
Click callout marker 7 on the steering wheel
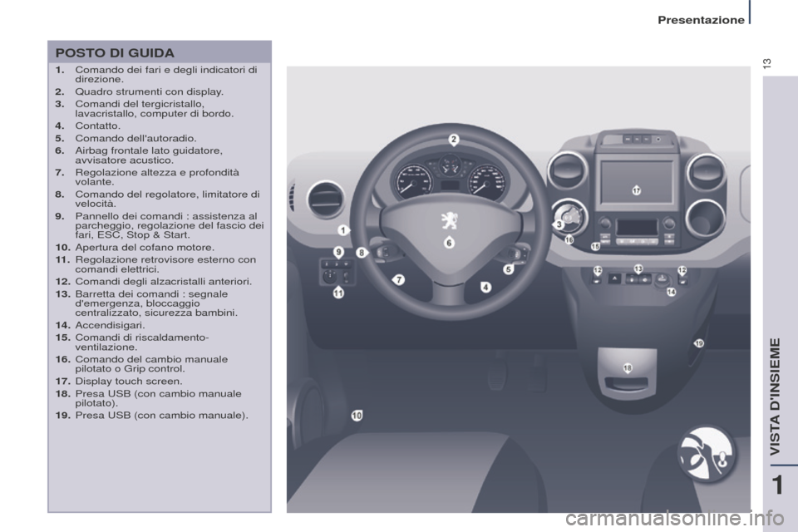[x=399, y=279]
